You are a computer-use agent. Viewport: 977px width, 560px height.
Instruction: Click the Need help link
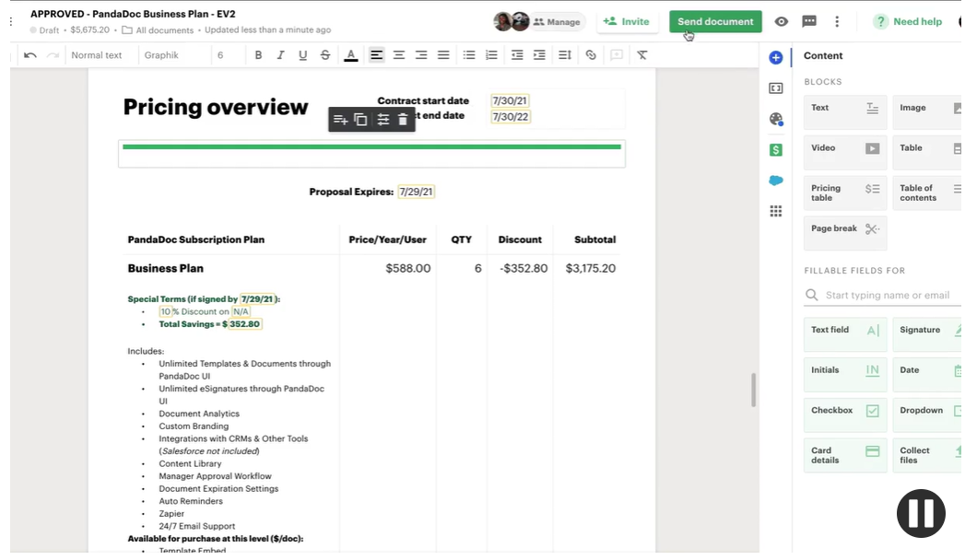click(x=908, y=22)
